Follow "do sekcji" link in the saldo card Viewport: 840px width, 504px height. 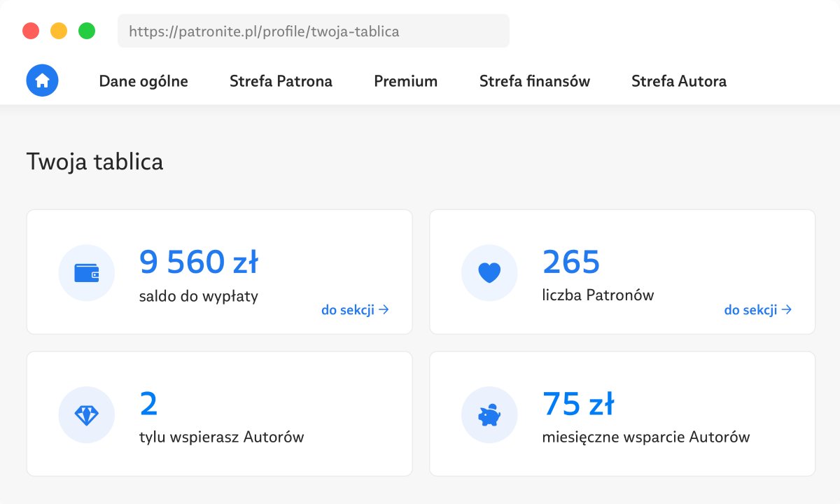tap(355, 309)
